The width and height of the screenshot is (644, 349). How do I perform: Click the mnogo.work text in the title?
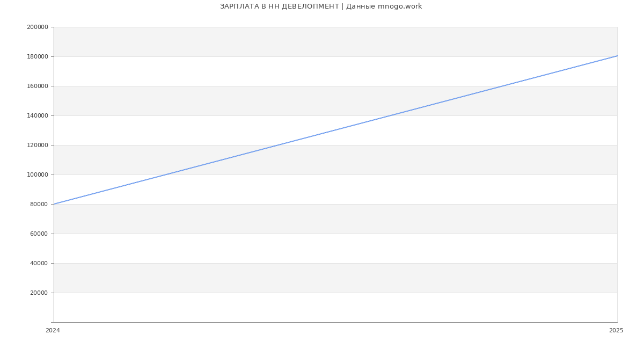[x=400, y=6]
